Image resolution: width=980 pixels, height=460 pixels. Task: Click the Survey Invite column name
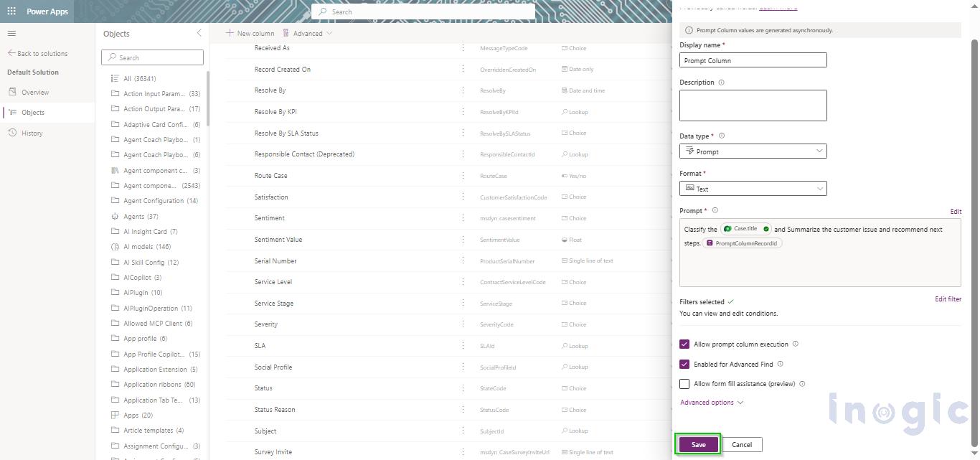point(273,452)
